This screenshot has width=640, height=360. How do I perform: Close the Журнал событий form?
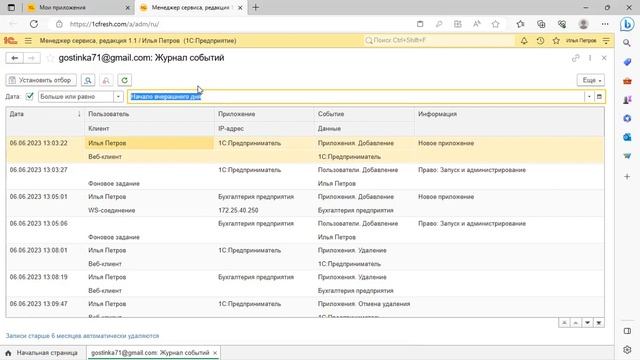click(604, 58)
